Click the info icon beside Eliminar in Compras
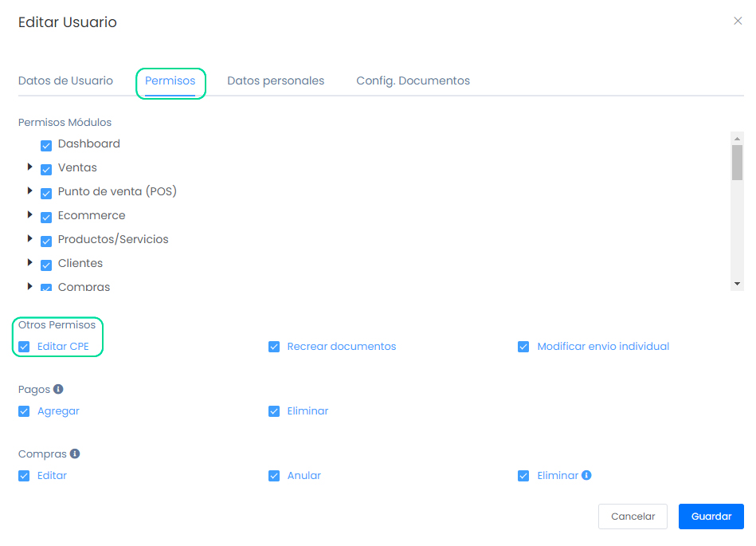This screenshot has width=756, height=546. [x=586, y=475]
